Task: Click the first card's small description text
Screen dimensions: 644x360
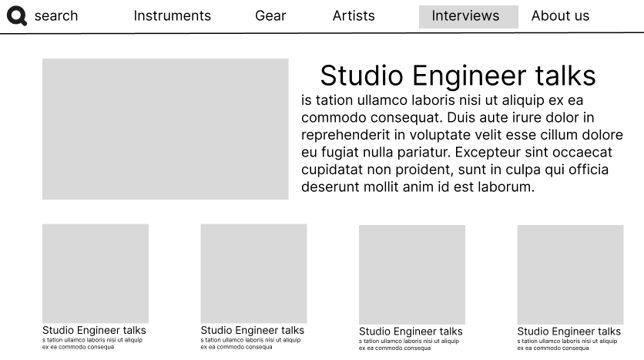Action: (x=92, y=343)
